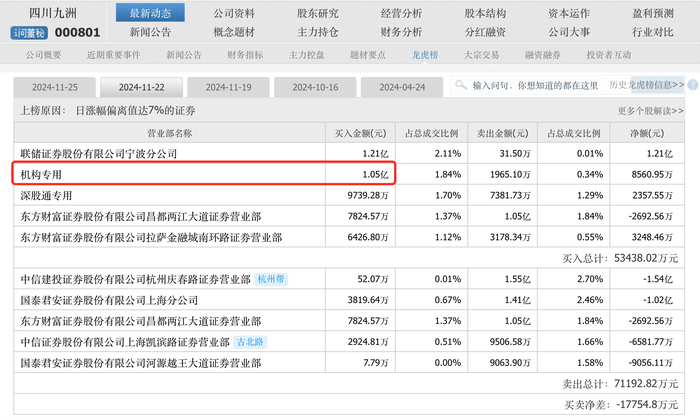Screen dimensions: 700x420
Task: Open the 主力持仓 menu item
Action: point(318,32)
